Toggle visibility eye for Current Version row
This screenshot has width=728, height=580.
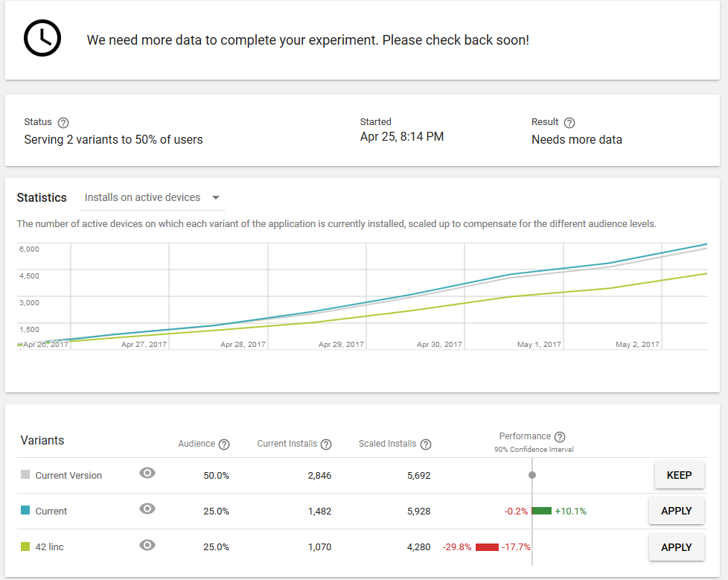tap(147, 473)
